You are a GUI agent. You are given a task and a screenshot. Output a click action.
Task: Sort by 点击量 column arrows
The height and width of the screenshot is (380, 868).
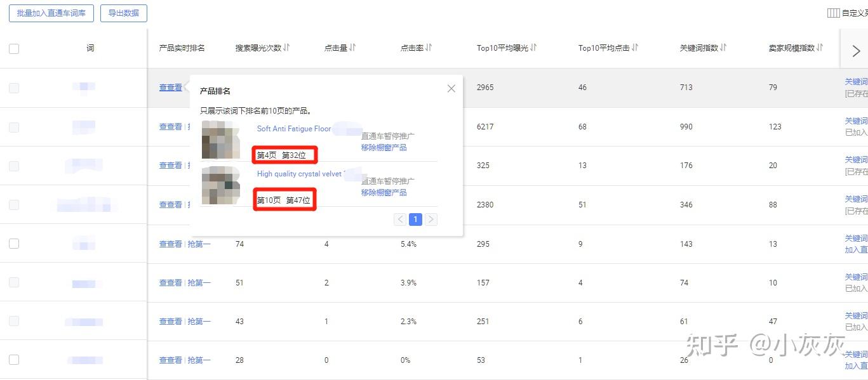352,48
